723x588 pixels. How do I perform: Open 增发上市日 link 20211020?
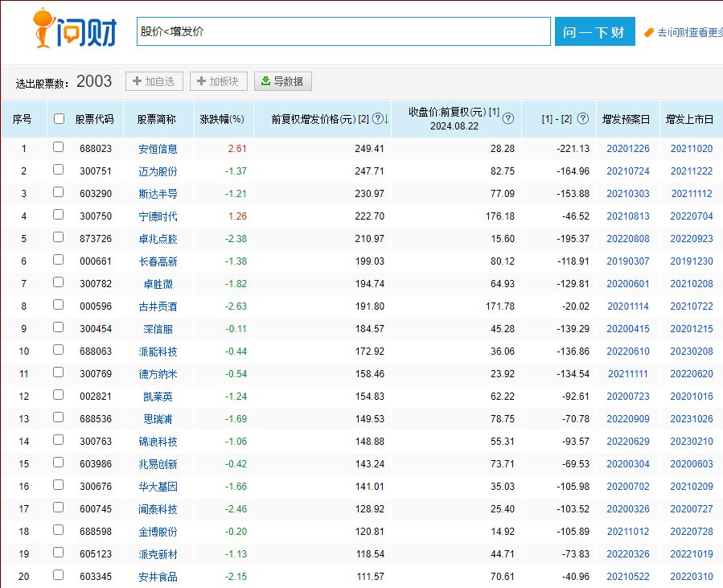[691, 149]
